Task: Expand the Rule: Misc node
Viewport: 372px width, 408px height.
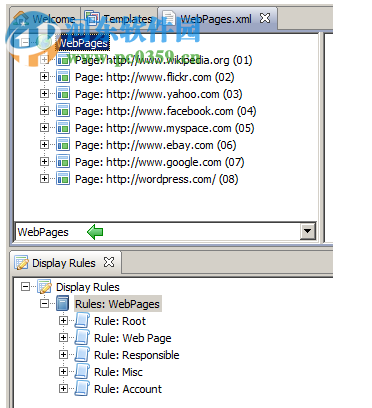Action: [x=63, y=372]
